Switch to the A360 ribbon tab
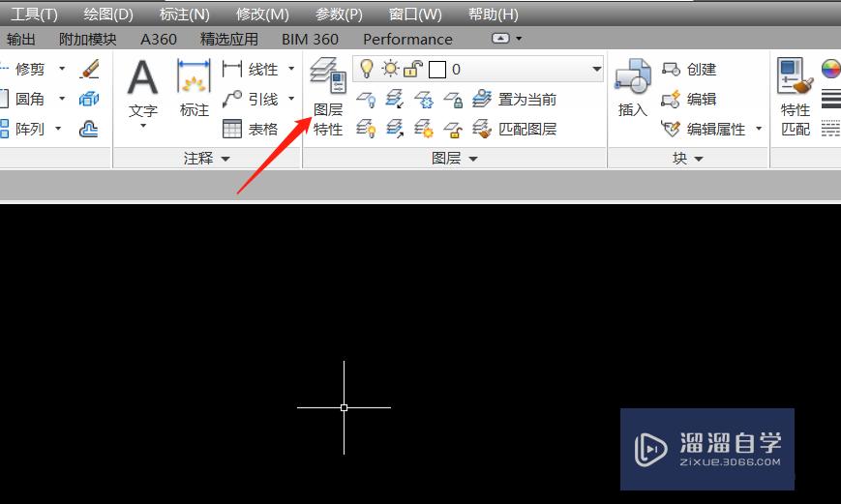Viewport: 841px width, 504px height. pos(158,39)
